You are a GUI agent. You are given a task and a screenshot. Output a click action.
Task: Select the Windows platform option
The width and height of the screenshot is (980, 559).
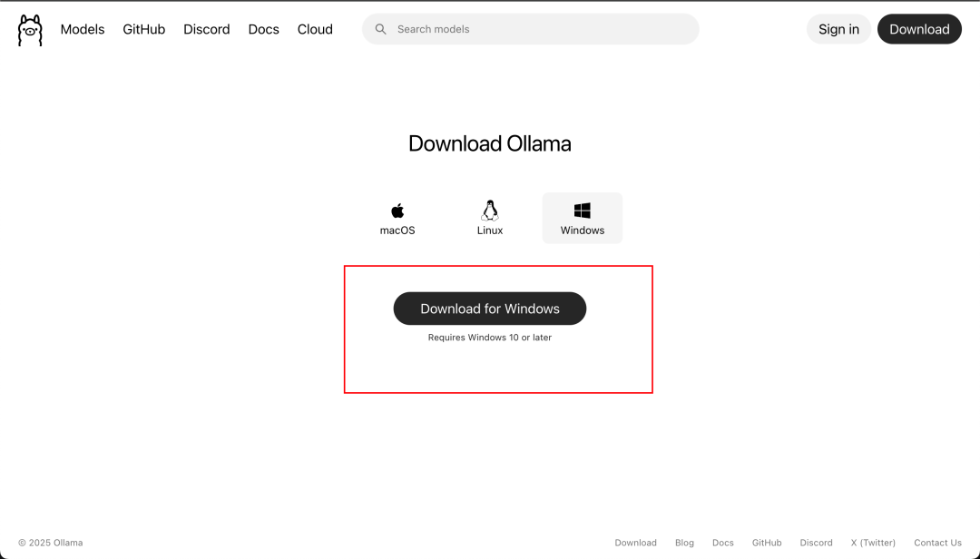pyautogui.click(x=583, y=218)
